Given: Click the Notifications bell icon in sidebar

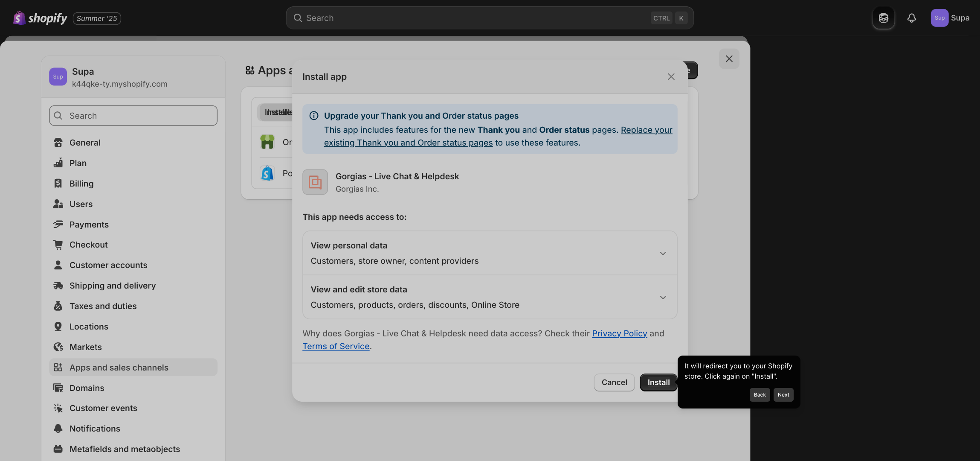Looking at the screenshot, I should (58, 429).
